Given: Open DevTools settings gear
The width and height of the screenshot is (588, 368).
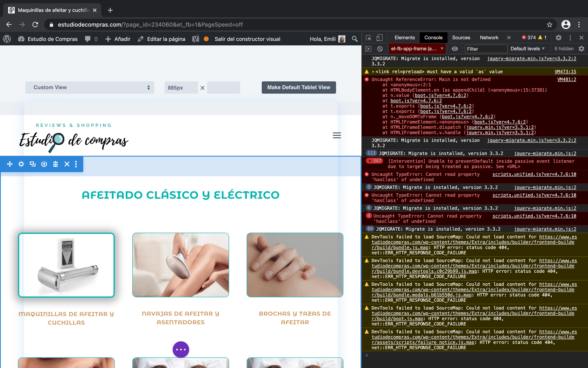Looking at the screenshot, I should pyautogui.click(x=558, y=38).
